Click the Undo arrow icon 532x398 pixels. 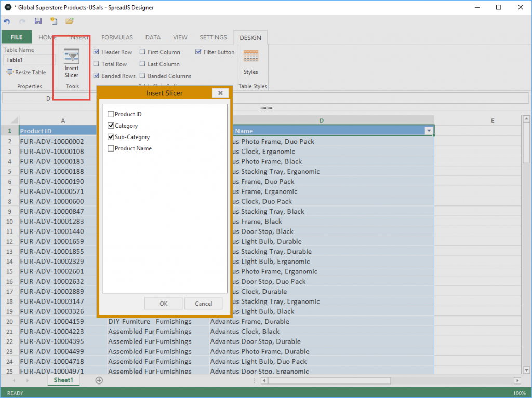[7, 21]
